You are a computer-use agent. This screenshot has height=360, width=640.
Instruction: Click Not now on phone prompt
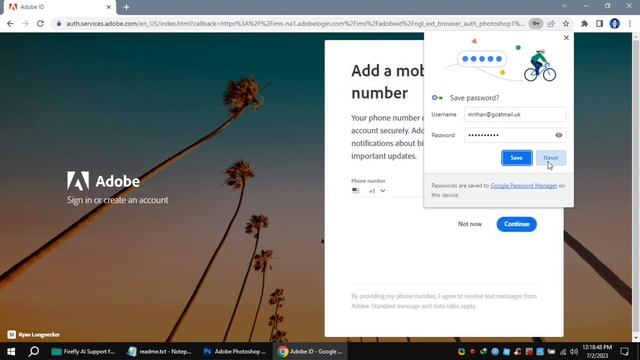coord(470,224)
